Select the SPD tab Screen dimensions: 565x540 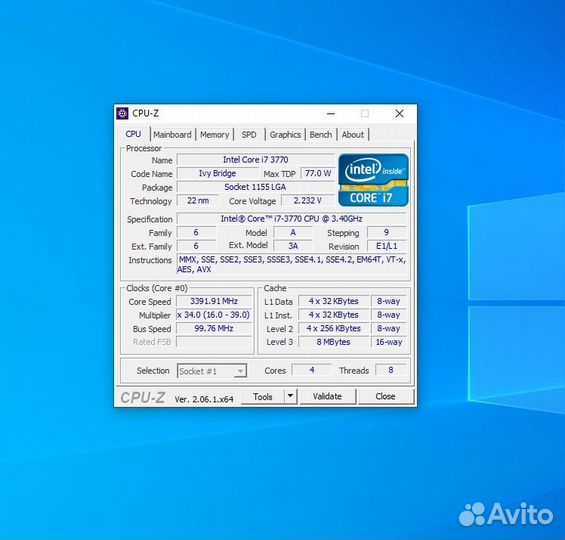(249, 135)
